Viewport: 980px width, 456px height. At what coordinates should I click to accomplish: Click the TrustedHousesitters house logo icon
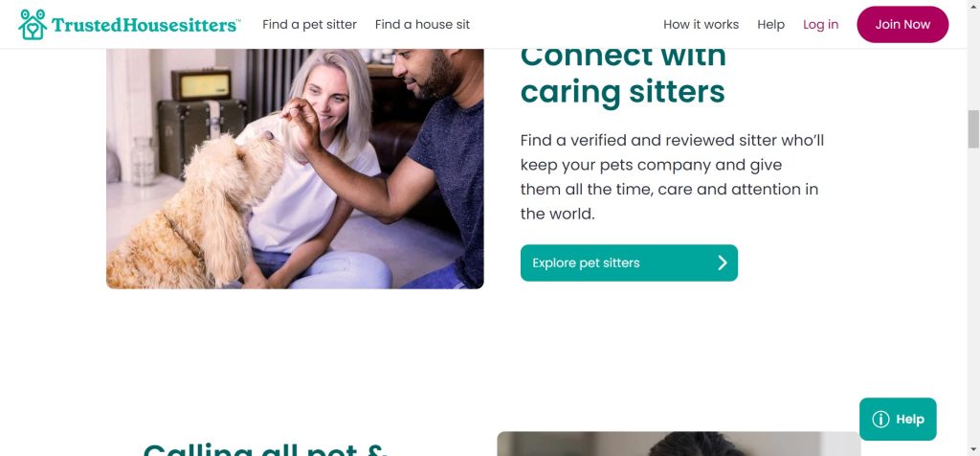point(33,24)
